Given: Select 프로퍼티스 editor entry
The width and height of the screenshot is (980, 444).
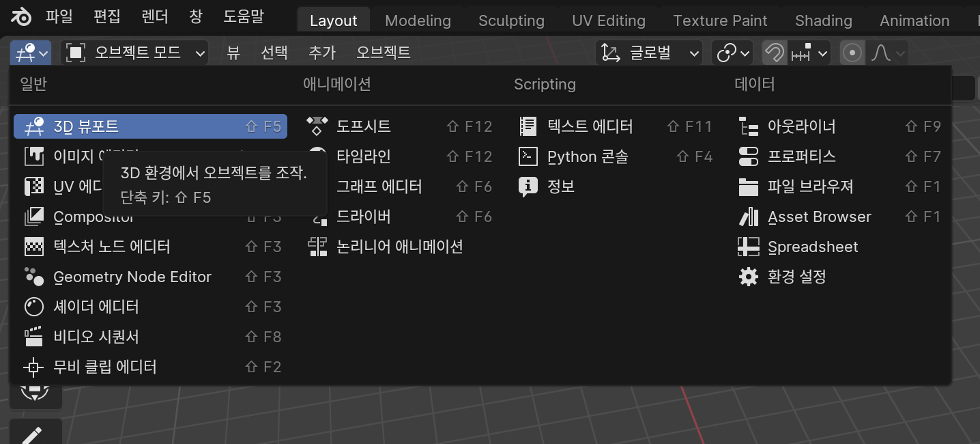Looking at the screenshot, I should coord(840,156).
